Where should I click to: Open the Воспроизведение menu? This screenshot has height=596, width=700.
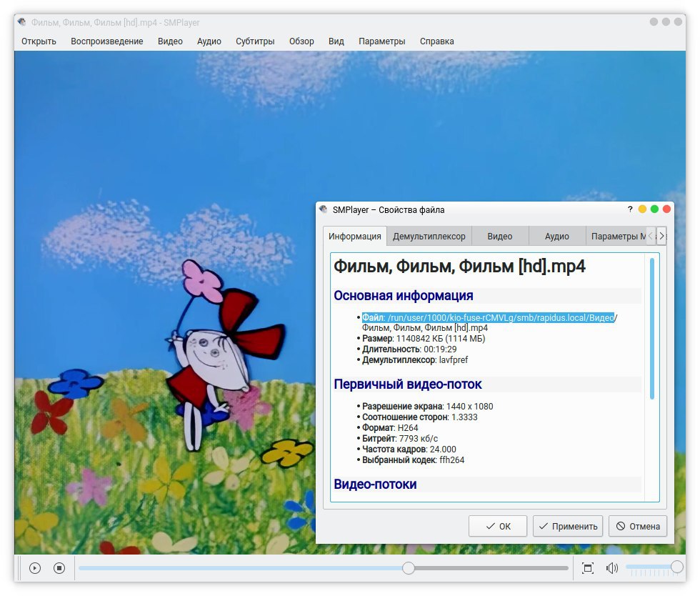click(x=106, y=41)
